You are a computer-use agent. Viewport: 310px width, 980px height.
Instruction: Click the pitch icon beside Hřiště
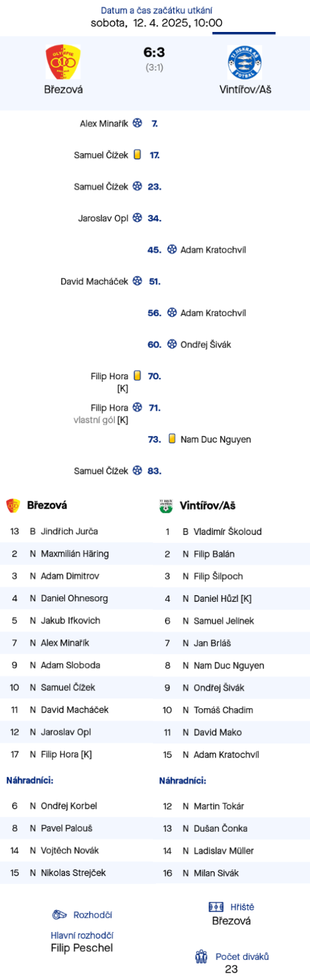tap(216, 907)
